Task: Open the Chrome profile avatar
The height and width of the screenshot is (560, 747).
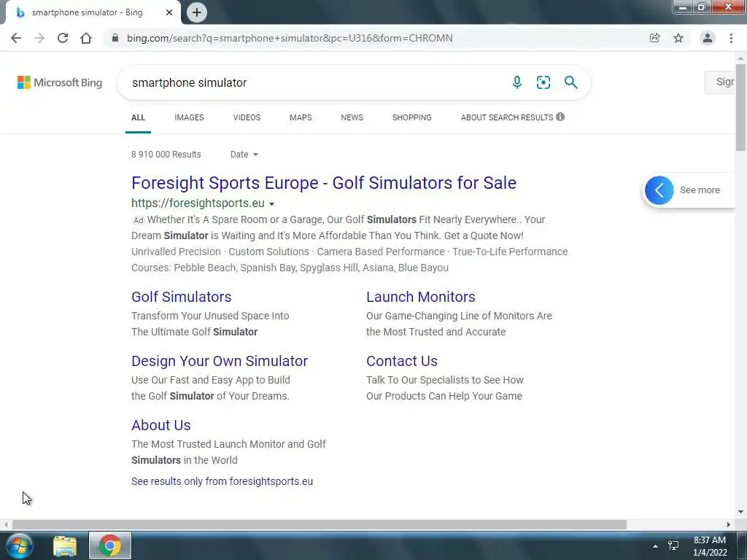Action: (708, 38)
